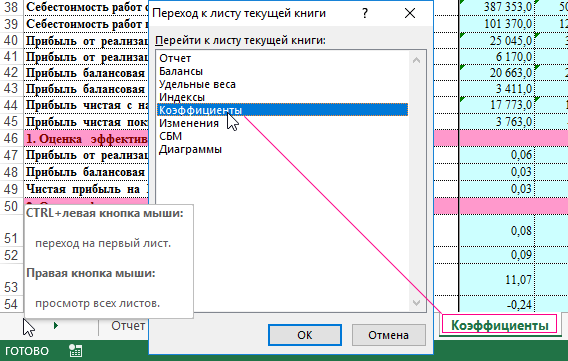This screenshot has height=361, width=568.
Task: Confirm with the ОК button
Action: 305,335
